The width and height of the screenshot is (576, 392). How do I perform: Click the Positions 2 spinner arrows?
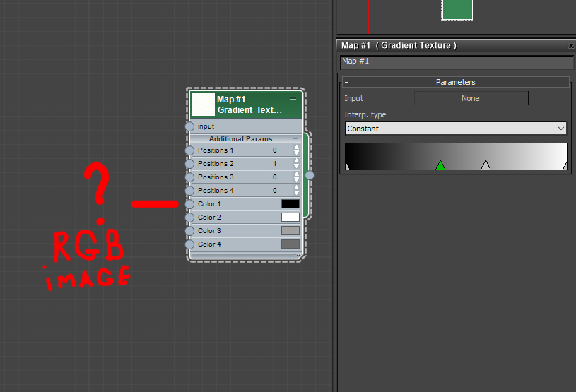click(296, 164)
